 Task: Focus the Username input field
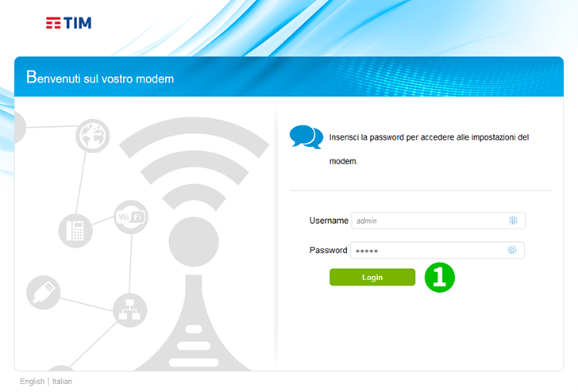click(x=438, y=221)
